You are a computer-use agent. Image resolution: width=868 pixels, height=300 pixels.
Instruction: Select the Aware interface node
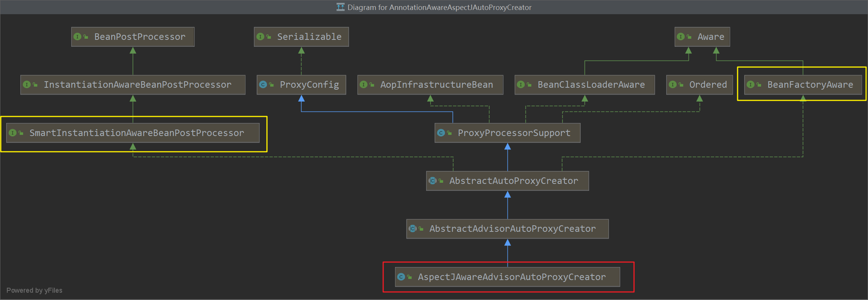tap(702, 37)
